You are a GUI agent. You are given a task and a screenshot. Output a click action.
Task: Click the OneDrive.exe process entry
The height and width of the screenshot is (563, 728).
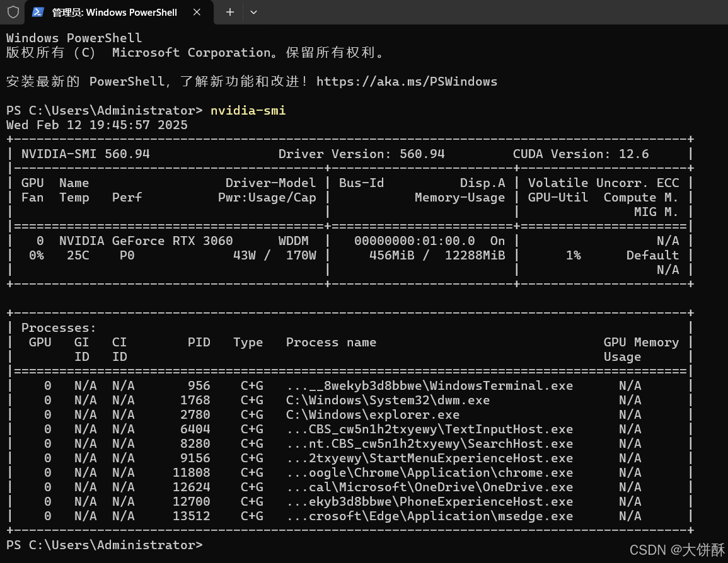pyautogui.click(x=429, y=487)
